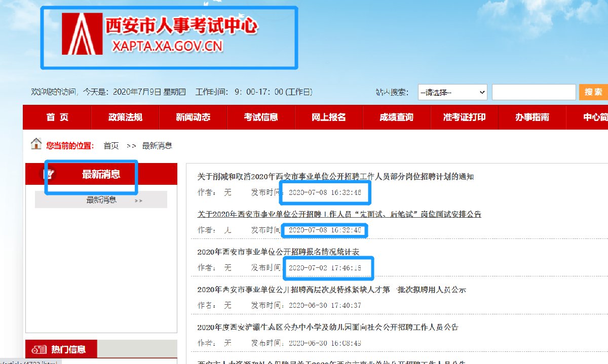
Task: Click the search text input field
Action: [534, 92]
